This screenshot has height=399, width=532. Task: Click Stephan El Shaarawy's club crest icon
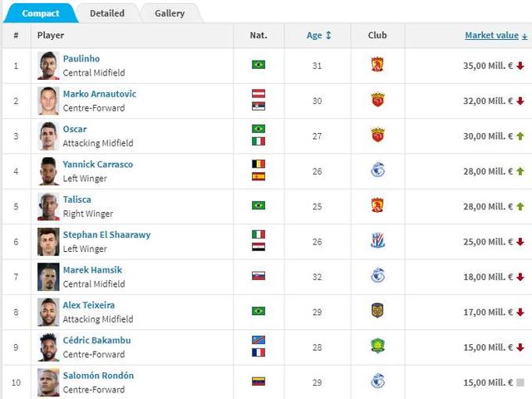pyautogui.click(x=377, y=240)
